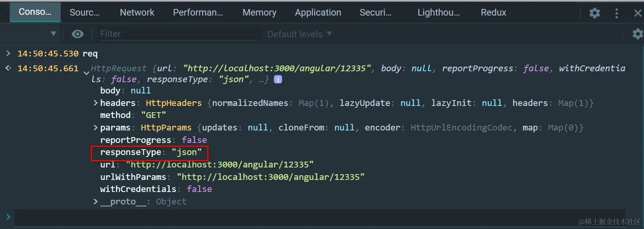
Task: Click the info icon after HttpRequest summary
Action: tap(278, 79)
